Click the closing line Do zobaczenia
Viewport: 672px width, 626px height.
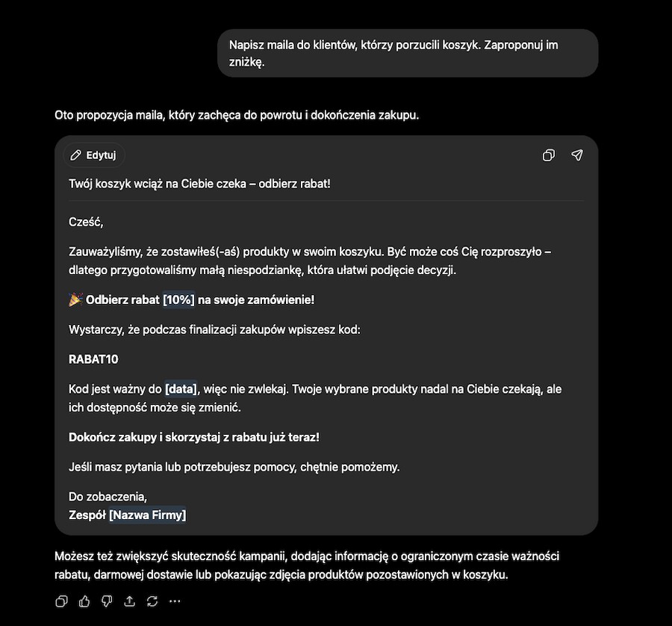tap(108, 497)
